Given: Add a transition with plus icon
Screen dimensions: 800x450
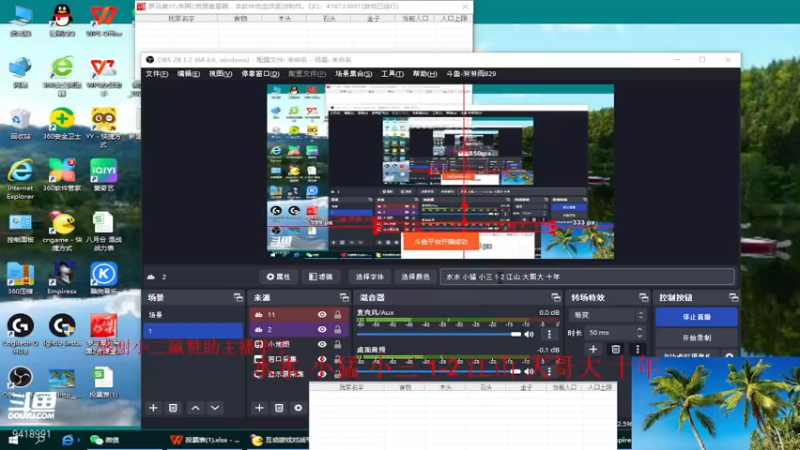Looking at the screenshot, I should point(593,349).
